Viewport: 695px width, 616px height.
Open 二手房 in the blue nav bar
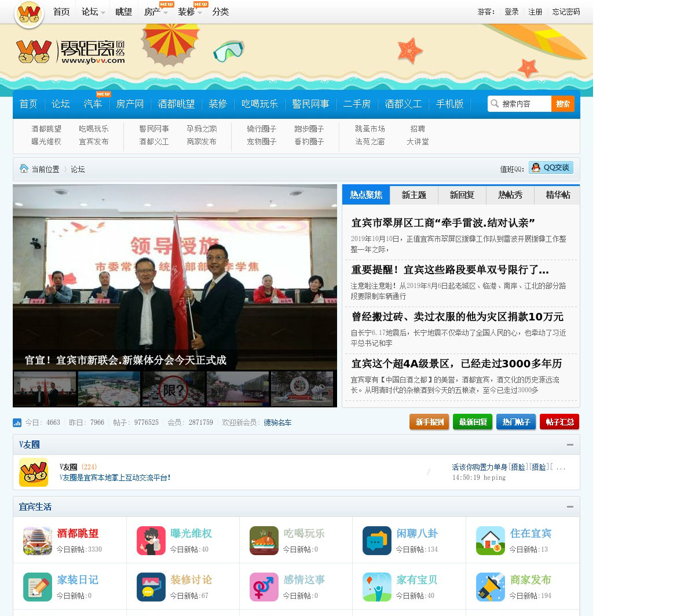[x=357, y=104]
